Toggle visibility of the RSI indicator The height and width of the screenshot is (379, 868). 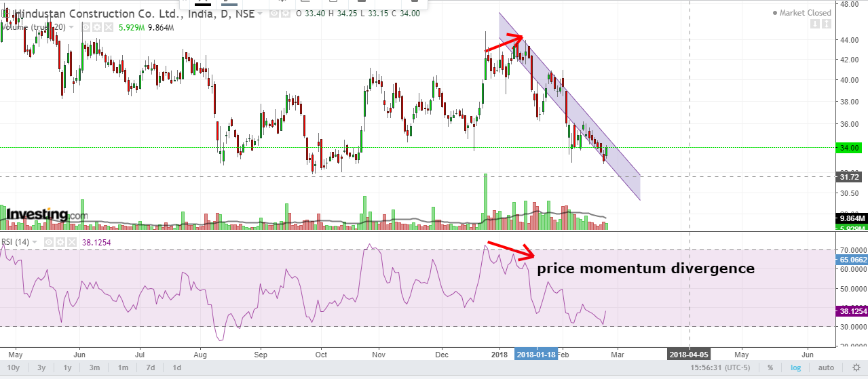50,242
